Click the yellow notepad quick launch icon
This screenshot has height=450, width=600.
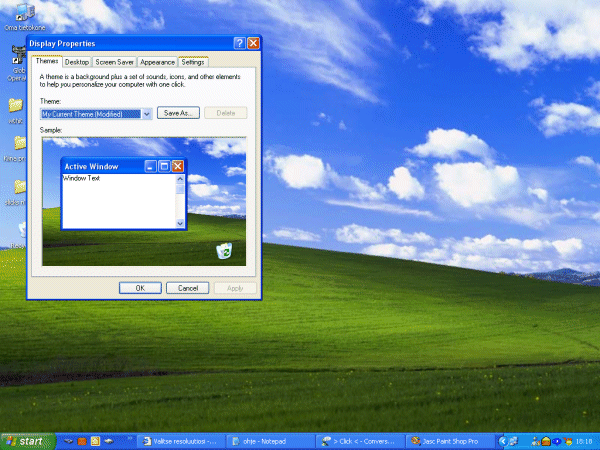coord(95,441)
